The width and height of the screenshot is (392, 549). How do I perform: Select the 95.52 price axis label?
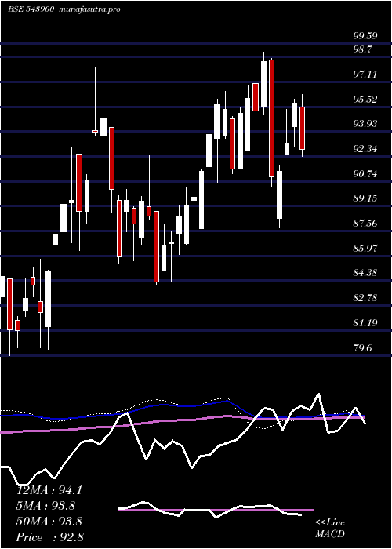tap(365, 99)
